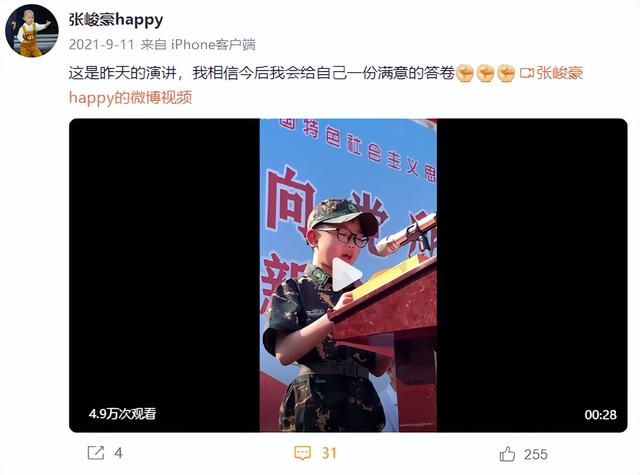The width and height of the screenshot is (640, 475).
Task: Click the first emoji in post
Action: point(464,73)
